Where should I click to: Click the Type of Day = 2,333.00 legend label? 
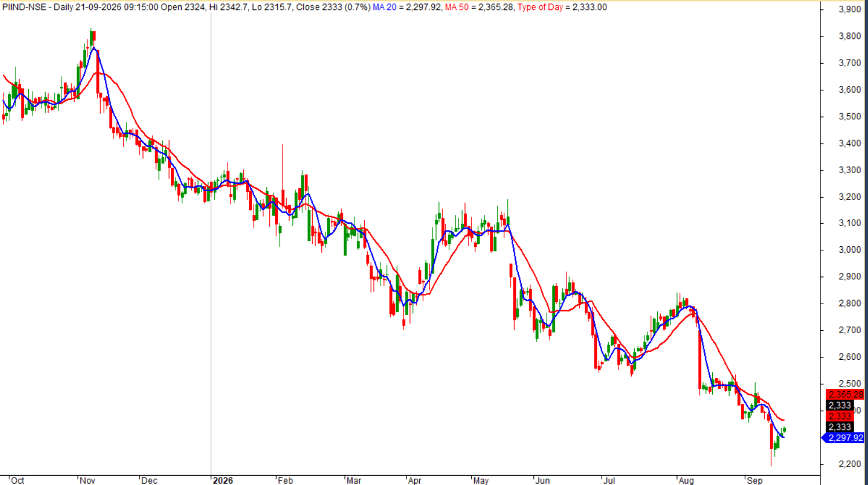(x=562, y=7)
